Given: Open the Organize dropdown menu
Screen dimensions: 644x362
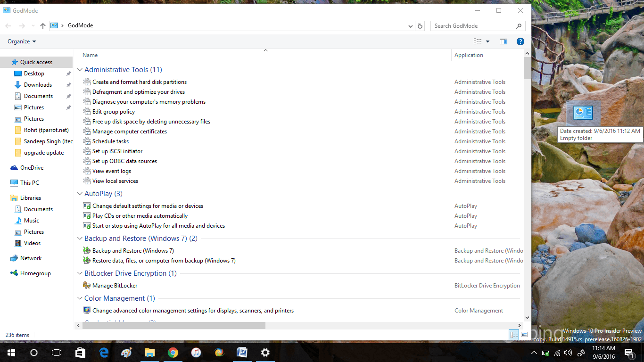Looking at the screenshot, I should pyautogui.click(x=22, y=41).
